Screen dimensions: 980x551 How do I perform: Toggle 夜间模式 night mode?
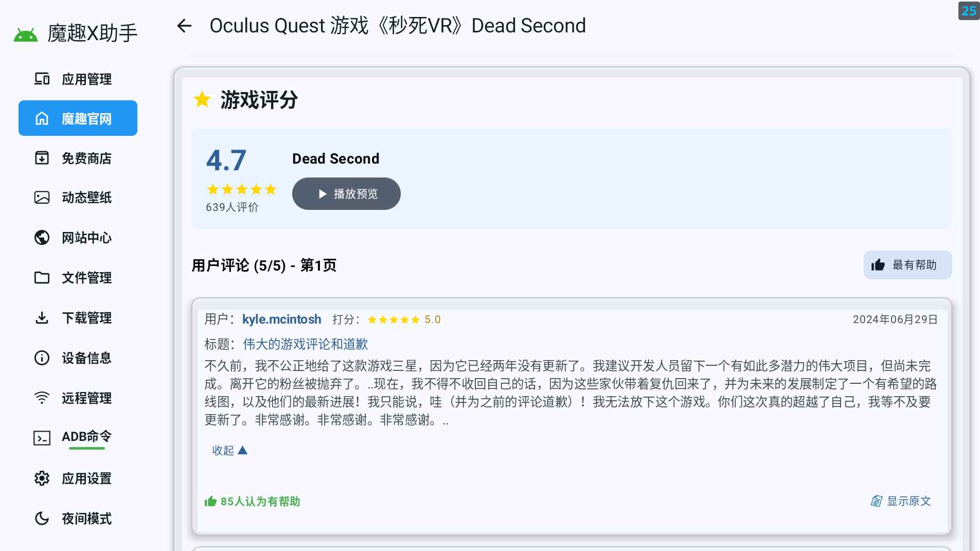[x=78, y=519]
